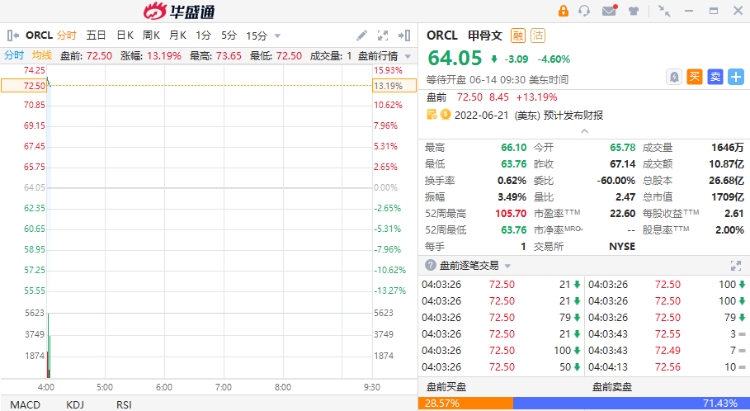Click the lock icon in title bar
The image size is (750, 411).
tap(563, 11)
